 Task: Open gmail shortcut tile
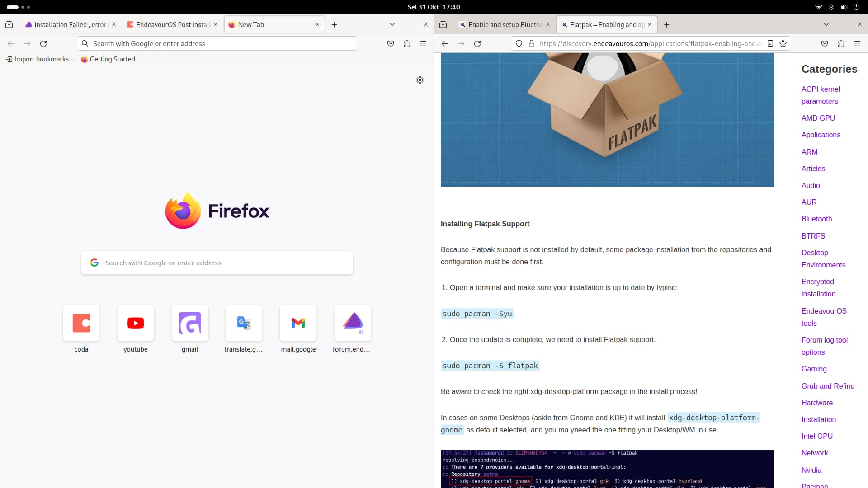click(190, 328)
